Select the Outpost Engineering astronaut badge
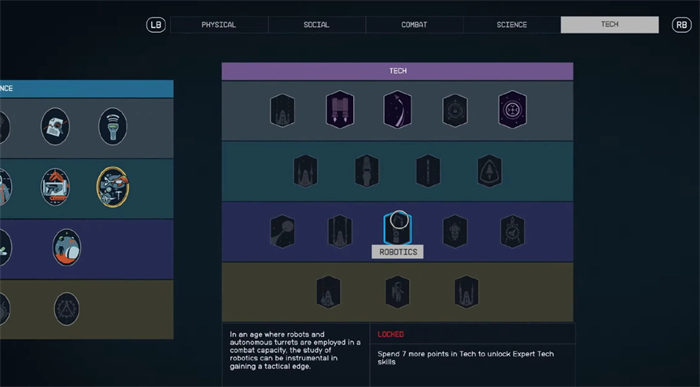The image size is (700, 387). (67, 247)
